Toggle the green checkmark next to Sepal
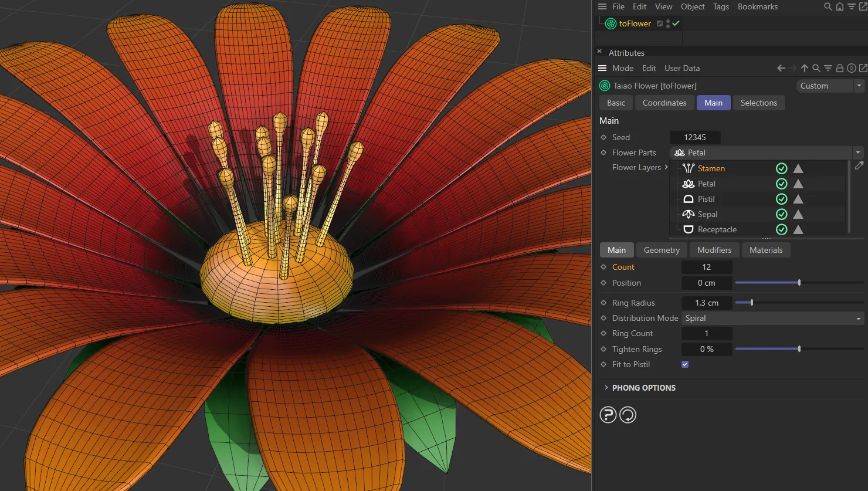868x491 pixels. 781,214
